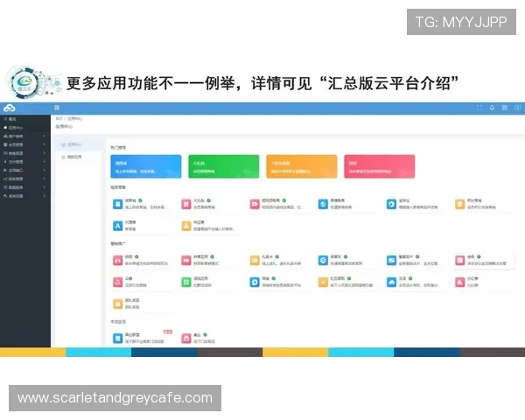Open the 微商城 blue store app icon
The height and width of the screenshot is (420, 525).
(x=117, y=204)
